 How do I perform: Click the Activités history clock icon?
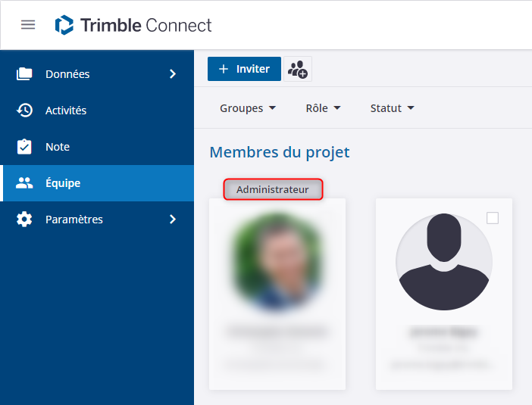[x=25, y=111]
